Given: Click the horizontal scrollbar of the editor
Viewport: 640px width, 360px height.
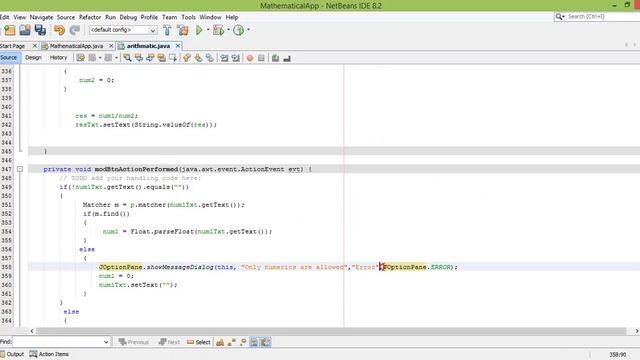Looking at the screenshot, I should coord(331,331).
